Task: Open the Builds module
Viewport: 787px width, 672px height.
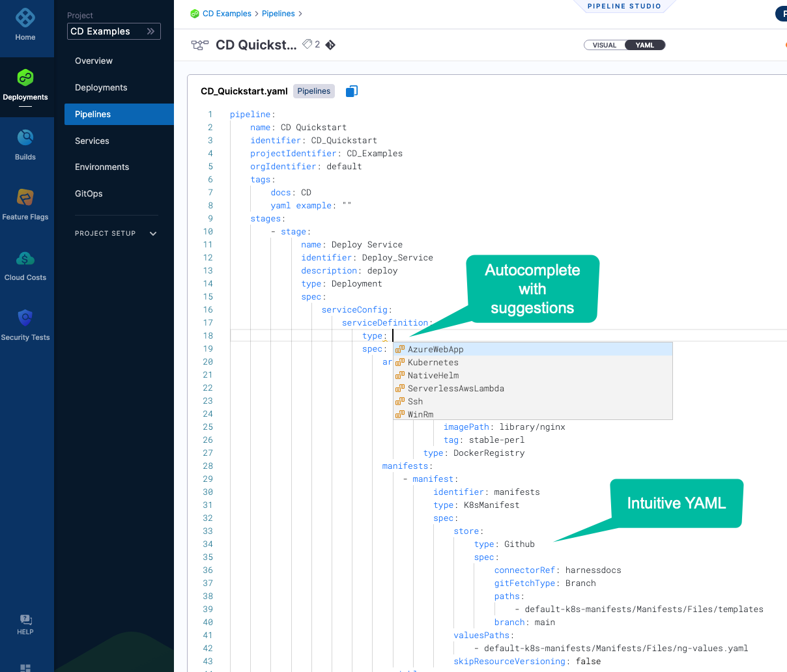Action: [25, 138]
